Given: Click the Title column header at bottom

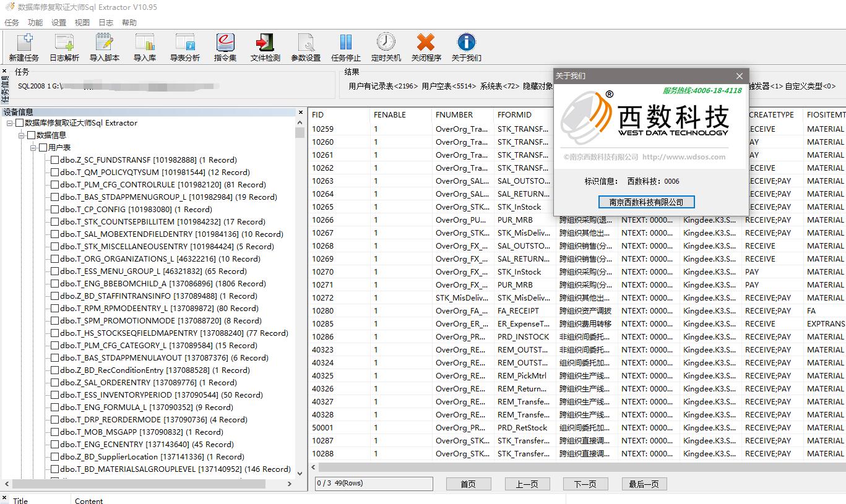Looking at the screenshot, I should click(20, 501).
